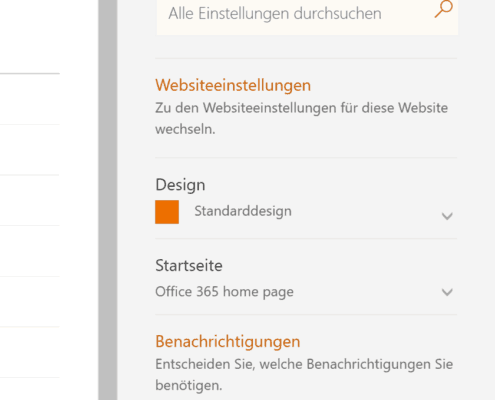Image resolution: width=495 pixels, height=400 pixels.
Task: Click the orange Standarddesign color swatch
Action: [167, 212]
